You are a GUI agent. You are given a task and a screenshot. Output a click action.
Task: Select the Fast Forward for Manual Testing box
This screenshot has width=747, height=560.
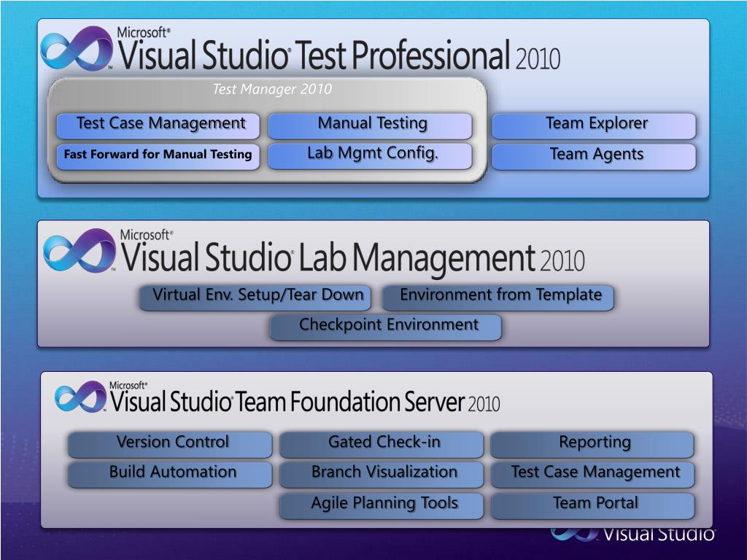pyautogui.click(x=158, y=156)
